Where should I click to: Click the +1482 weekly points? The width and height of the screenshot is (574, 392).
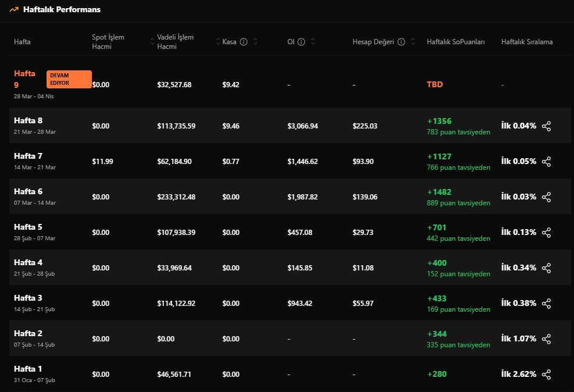pos(439,192)
